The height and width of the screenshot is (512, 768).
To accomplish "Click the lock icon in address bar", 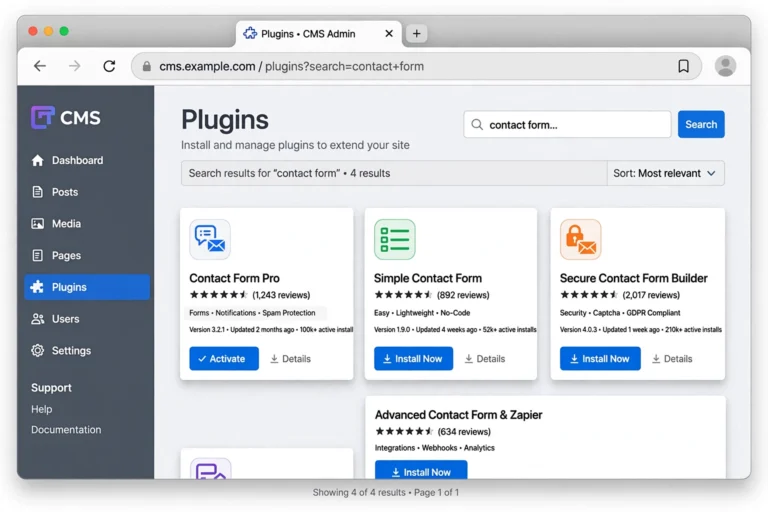I will [146, 66].
